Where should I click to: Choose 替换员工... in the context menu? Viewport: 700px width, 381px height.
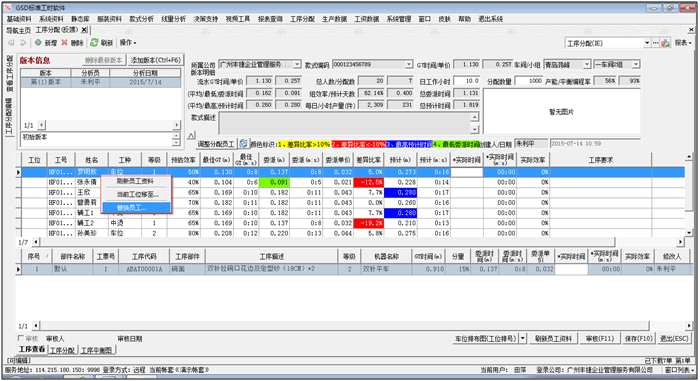point(136,208)
